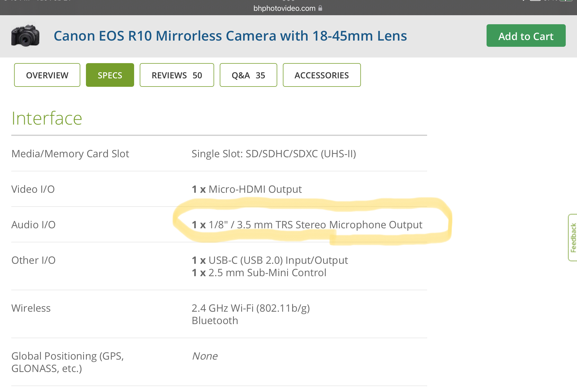This screenshot has height=392, width=577.
Task: Go to the Q&A 35 tab
Action: pos(248,75)
